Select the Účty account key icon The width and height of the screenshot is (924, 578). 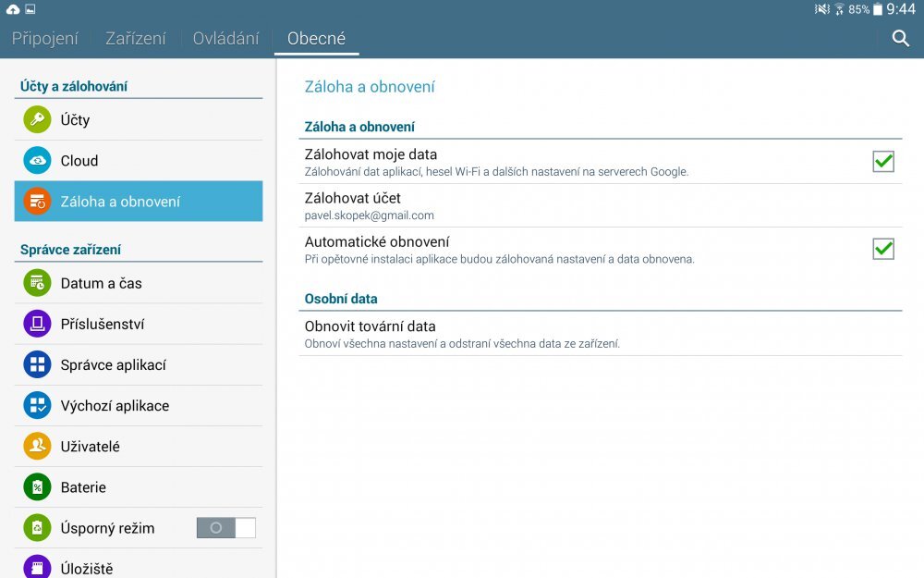[36, 119]
